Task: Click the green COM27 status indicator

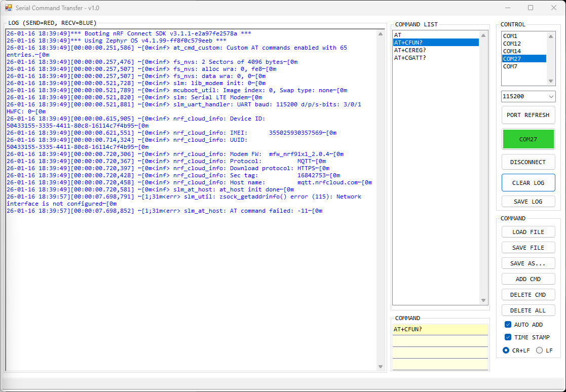Action: [x=528, y=139]
